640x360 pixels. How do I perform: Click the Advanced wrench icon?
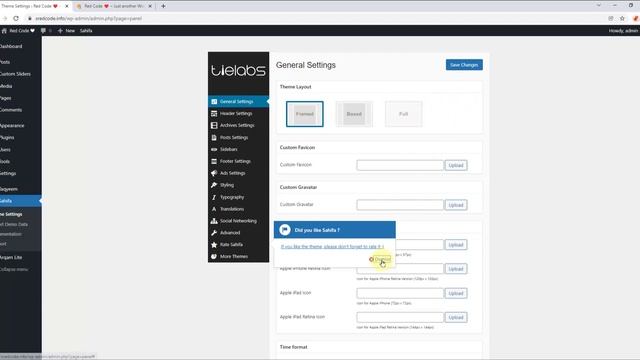click(214, 233)
